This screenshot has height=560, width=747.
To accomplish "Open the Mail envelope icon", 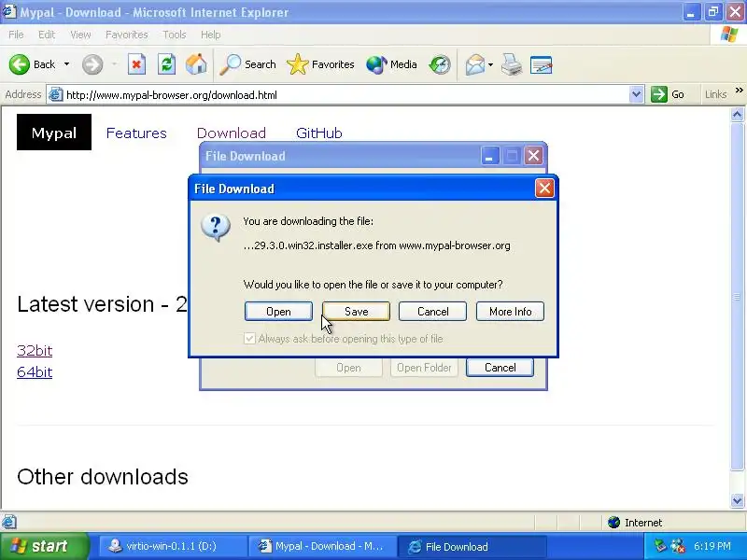I will click(475, 64).
